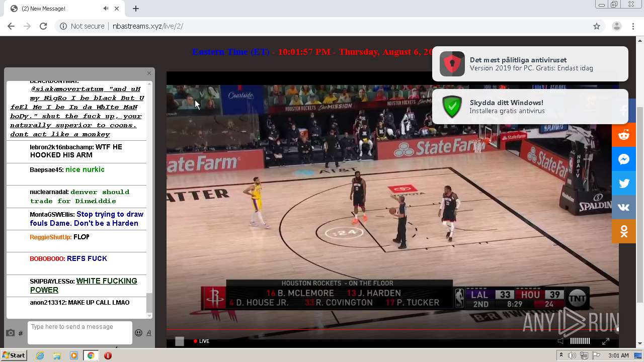The height and width of the screenshot is (362, 644).
Task: Open network status tray icon
Action: coord(584,355)
